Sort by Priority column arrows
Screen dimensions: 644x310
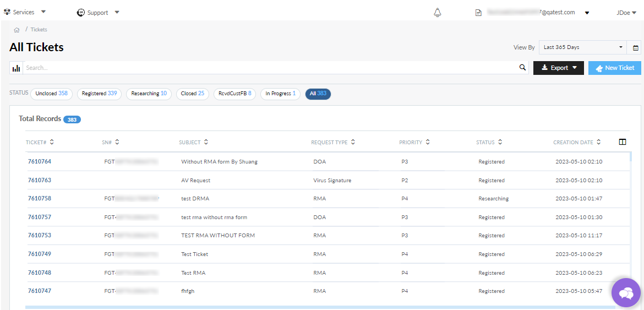click(428, 142)
